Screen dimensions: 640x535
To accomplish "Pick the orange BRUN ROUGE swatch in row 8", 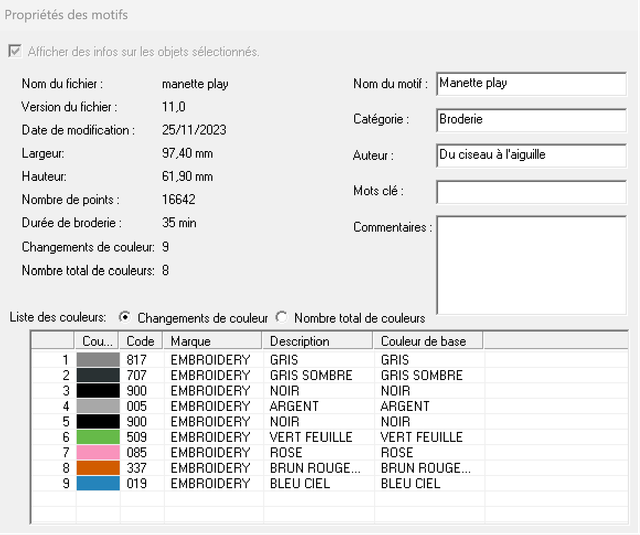I will (x=98, y=468).
